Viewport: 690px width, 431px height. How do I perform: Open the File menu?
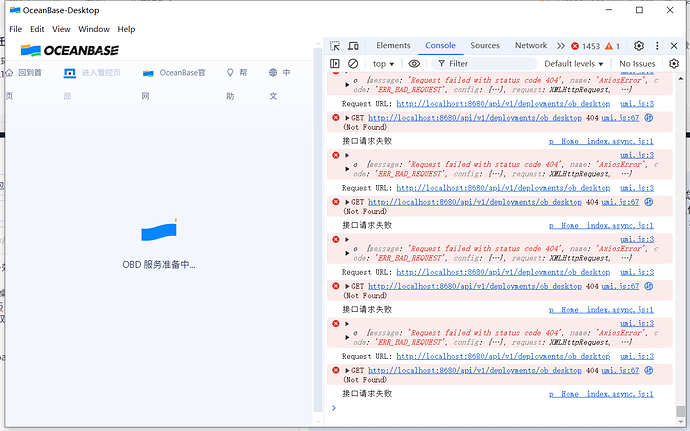(15, 29)
